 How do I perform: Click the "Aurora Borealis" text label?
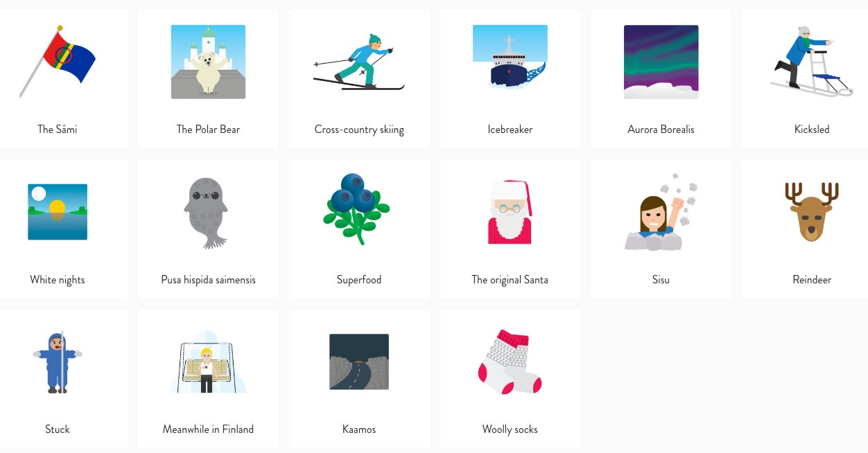coord(661,130)
